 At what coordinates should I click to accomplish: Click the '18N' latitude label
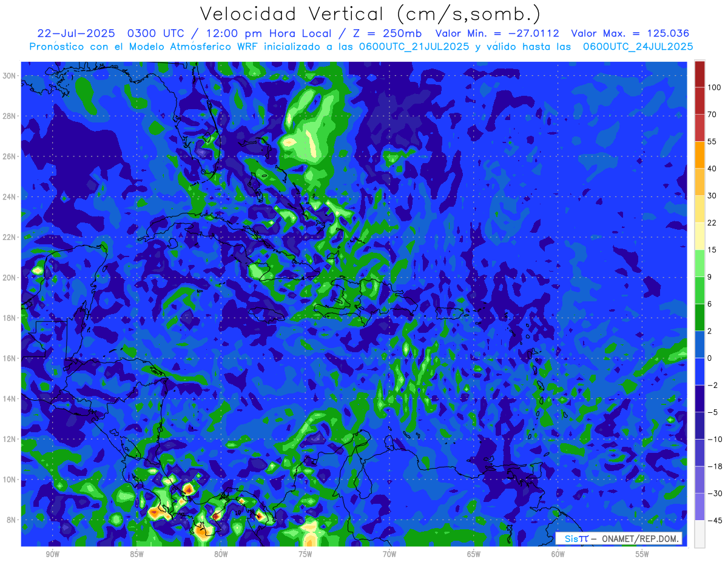(10, 318)
